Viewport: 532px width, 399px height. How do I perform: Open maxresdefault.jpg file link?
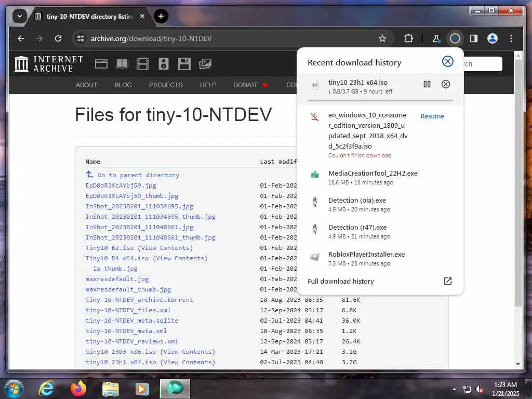tap(117, 279)
